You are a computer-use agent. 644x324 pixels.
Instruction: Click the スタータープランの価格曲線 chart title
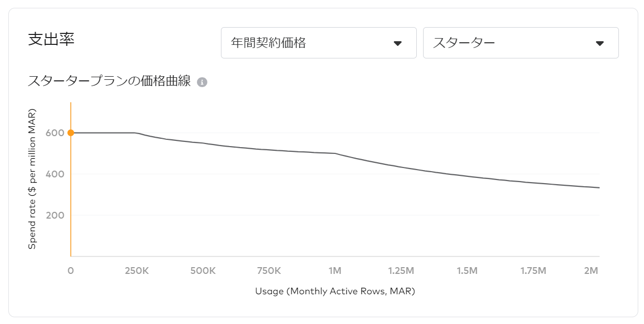point(109,81)
